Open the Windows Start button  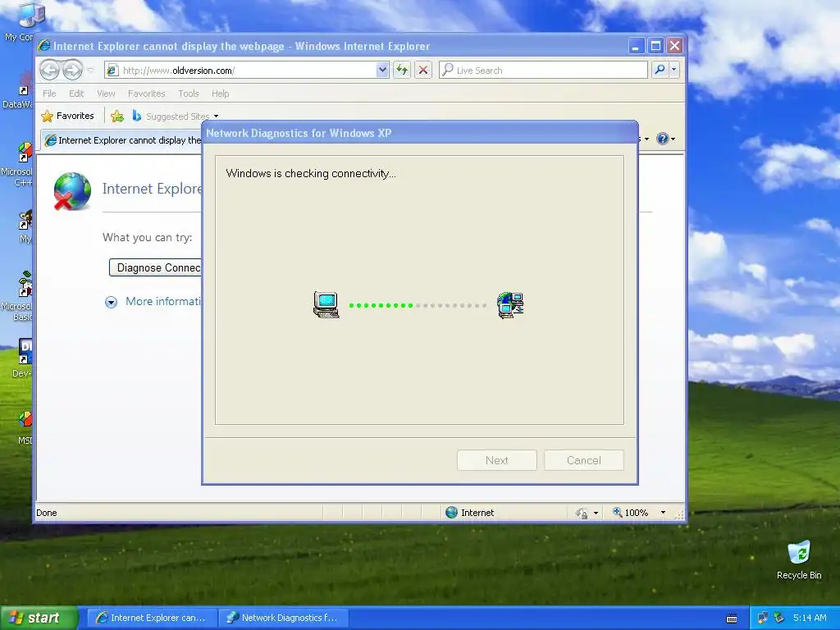point(39,618)
